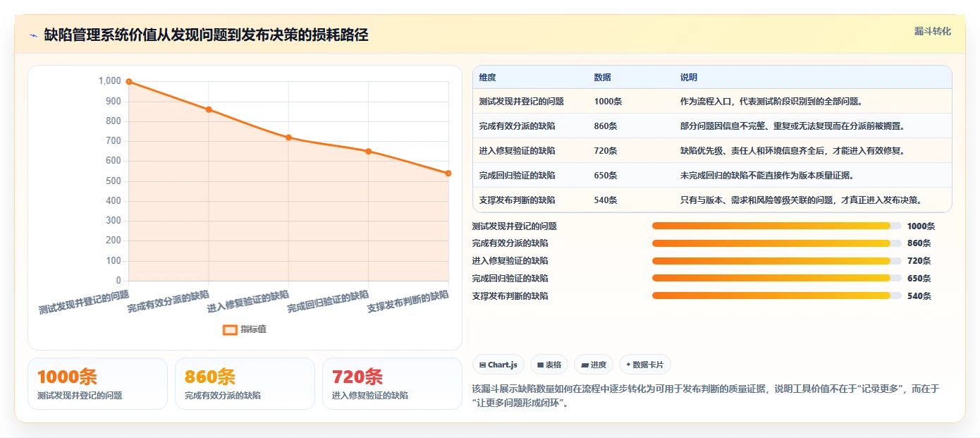Select the 数据卡片 tag
This screenshot has height=438, width=980.
pos(645,365)
